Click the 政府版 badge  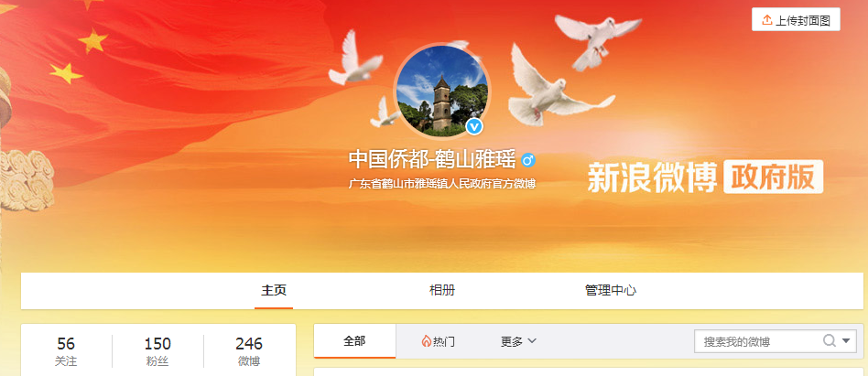coord(774,177)
